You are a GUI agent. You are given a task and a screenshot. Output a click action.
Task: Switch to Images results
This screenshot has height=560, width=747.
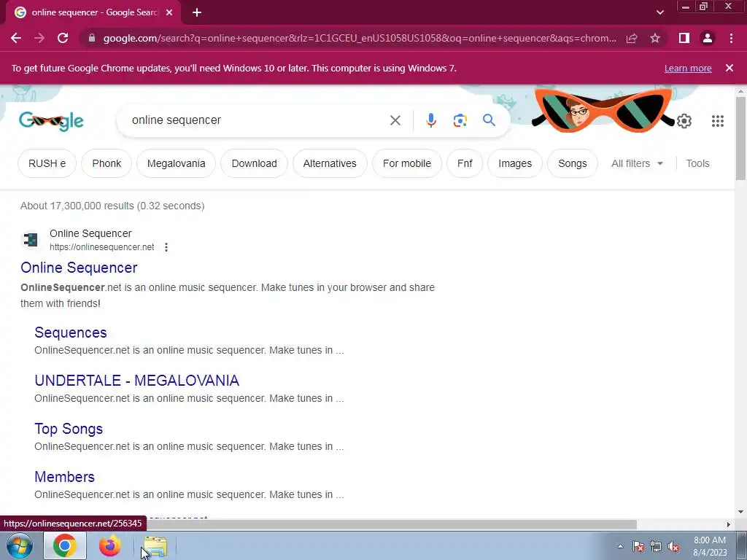[x=515, y=163]
